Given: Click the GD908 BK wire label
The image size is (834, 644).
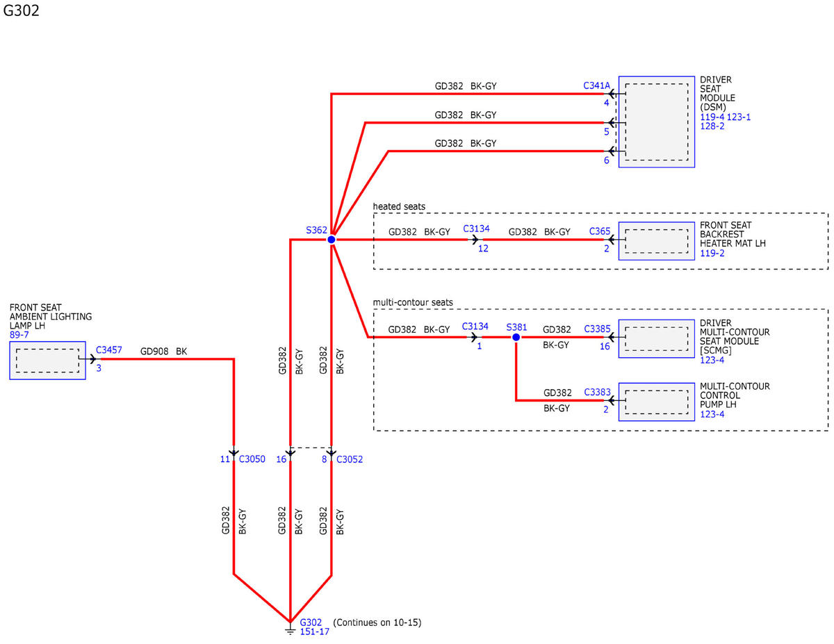Looking at the screenshot, I should [x=163, y=352].
